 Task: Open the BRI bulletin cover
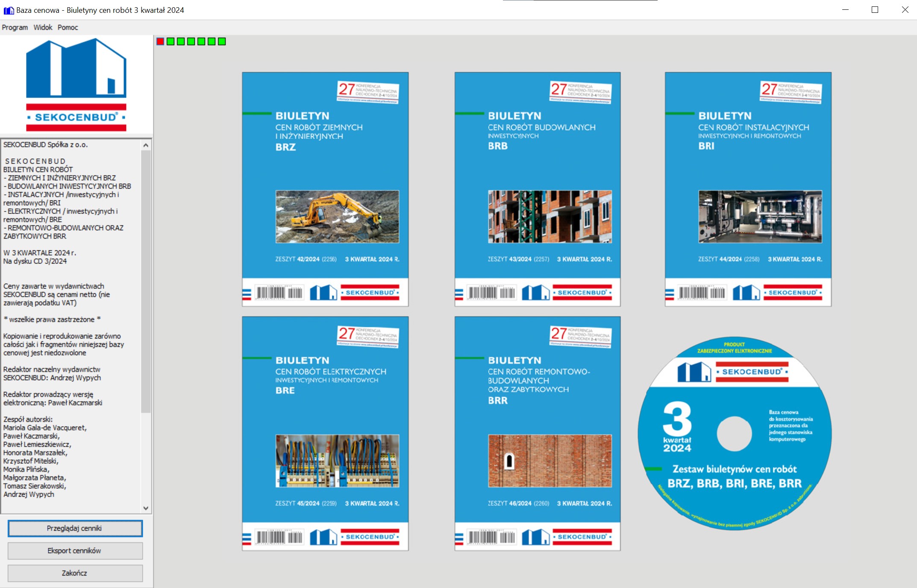(x=748, y=189)
